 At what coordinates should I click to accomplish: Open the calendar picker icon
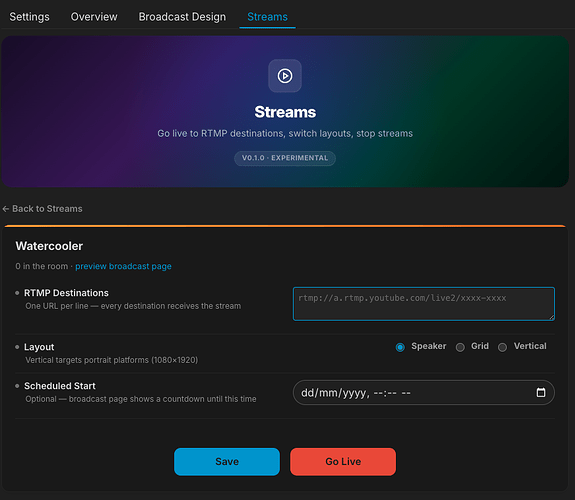pyautogui.click(x=541, y=393)
